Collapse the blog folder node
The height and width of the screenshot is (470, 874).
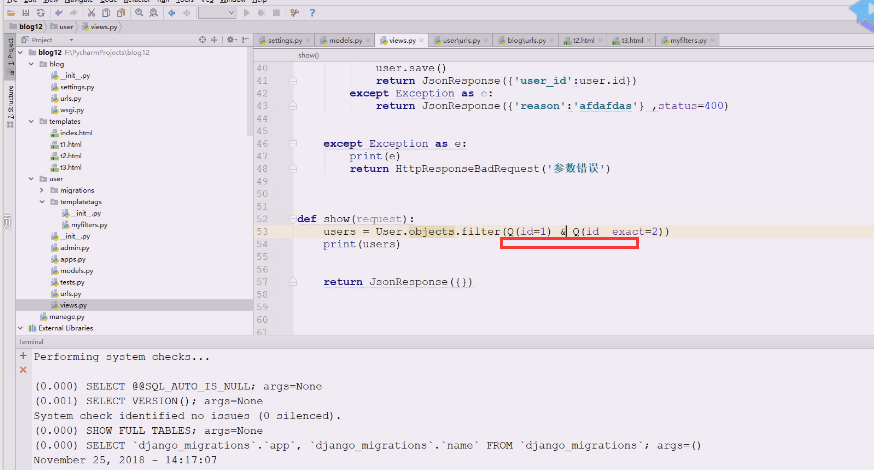point(31,64)
